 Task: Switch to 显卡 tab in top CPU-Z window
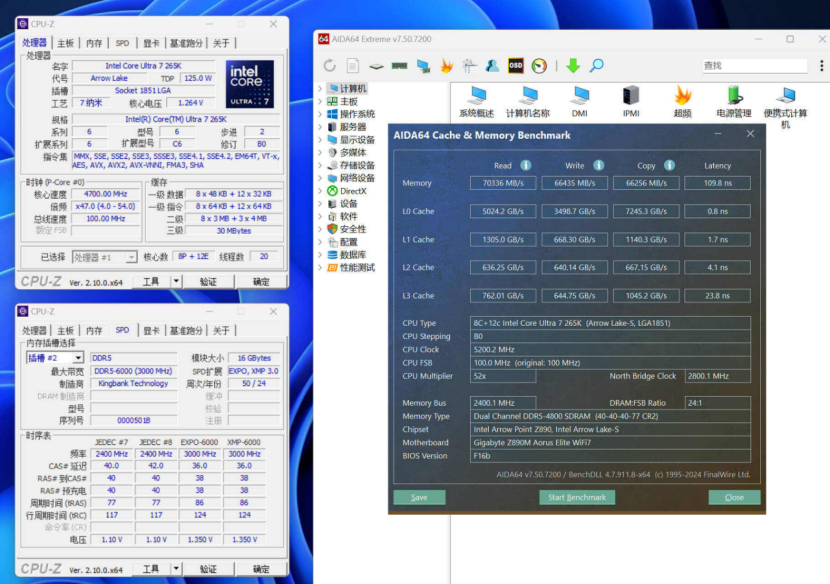pyautogui.click(x=151, y=43)
